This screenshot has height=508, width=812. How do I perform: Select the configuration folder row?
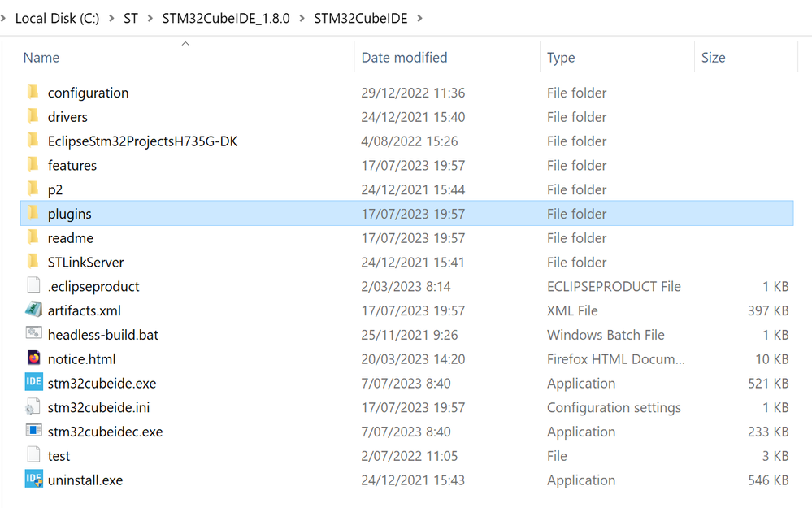point(88,93)
